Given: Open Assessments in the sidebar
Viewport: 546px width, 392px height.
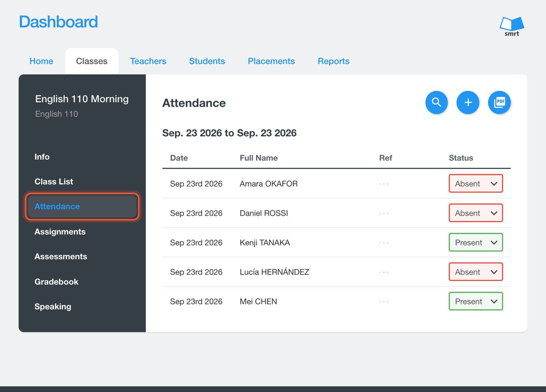Looking at the screenshot, I should [x=61, y=257].
